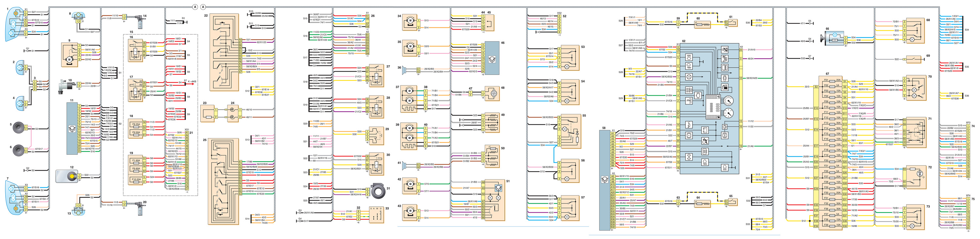This screenshot has height=239, width=980.
Task: Select heater element symbol numbered 60
Action: tap(703, 25)
